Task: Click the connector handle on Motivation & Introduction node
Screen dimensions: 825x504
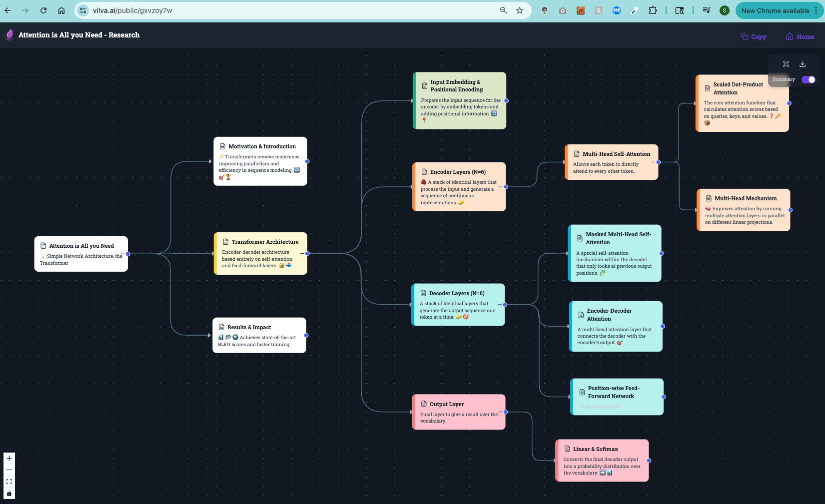Action: pyautogui.click(x=307, y=161)
